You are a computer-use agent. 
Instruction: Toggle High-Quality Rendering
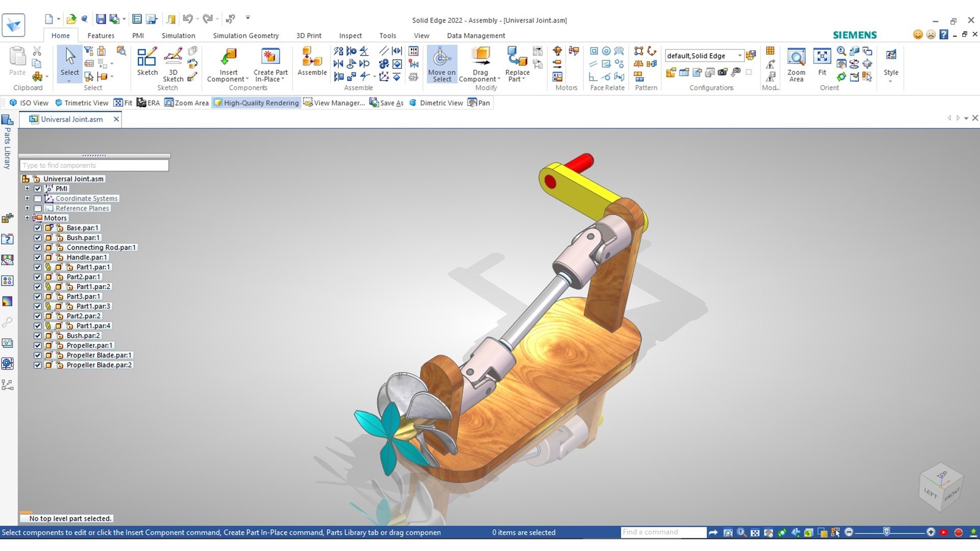coord(256,103)
